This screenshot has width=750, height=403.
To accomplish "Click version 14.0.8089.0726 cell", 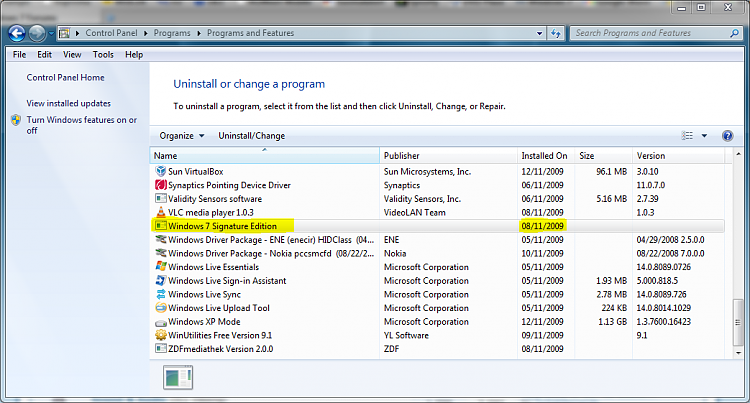I will coord(663,267).
